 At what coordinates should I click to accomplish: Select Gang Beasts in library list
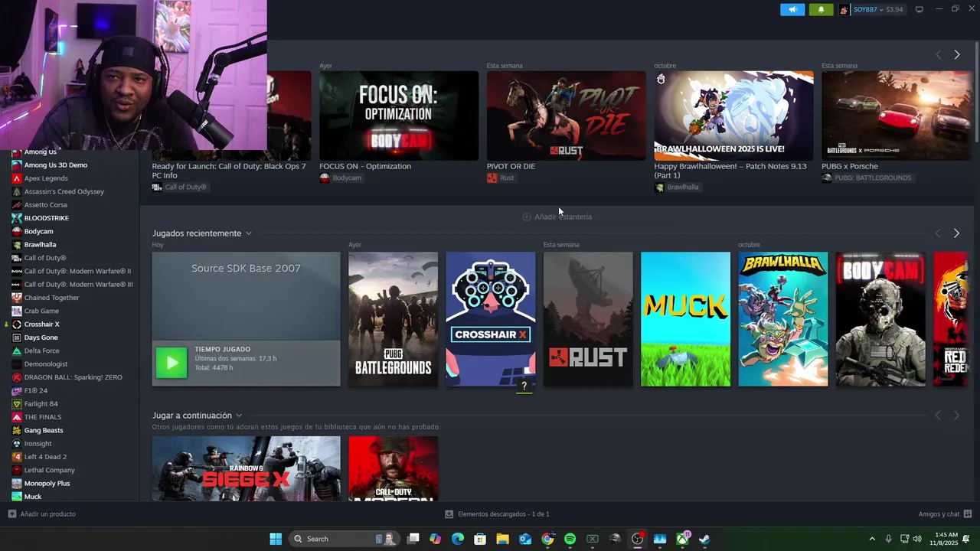point(44,430)
